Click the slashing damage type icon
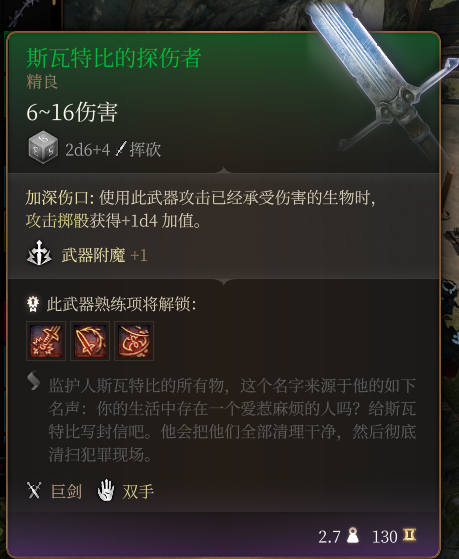The image size is (459, 559). [121, 149]
